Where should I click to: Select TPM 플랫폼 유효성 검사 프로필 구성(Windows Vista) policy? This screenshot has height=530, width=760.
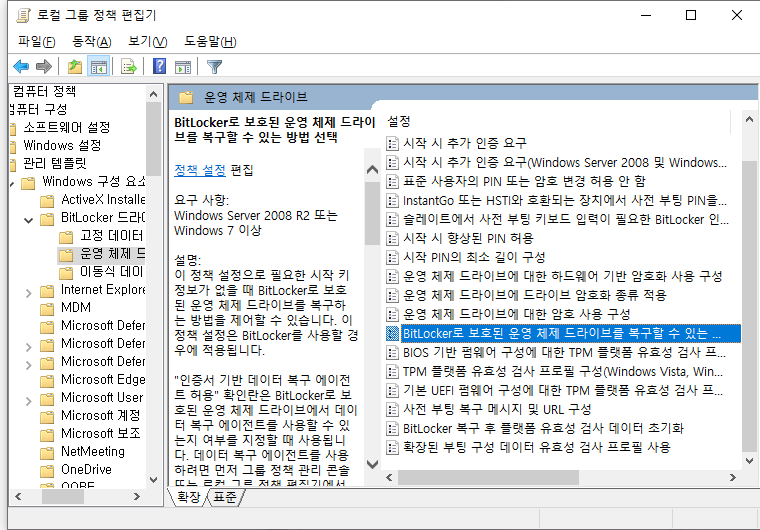562,371
